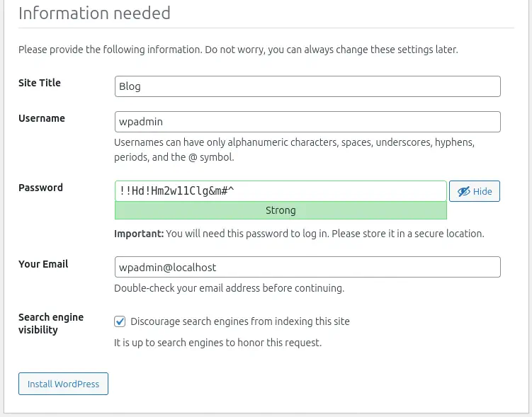Click the 'Site Title' field label
Image resolution: width=532 pixels, height=417 pixels.
click(x=40, y=83)
